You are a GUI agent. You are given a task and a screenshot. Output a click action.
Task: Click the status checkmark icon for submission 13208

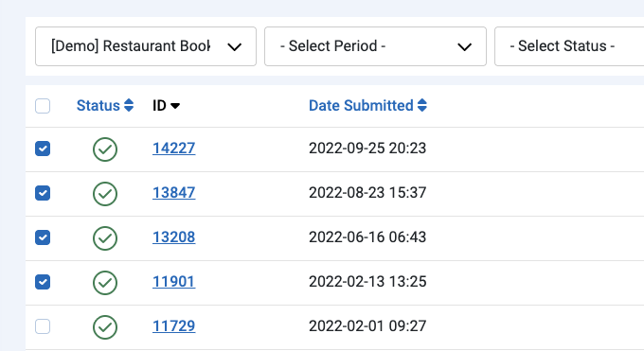click(x=105, y=238)
